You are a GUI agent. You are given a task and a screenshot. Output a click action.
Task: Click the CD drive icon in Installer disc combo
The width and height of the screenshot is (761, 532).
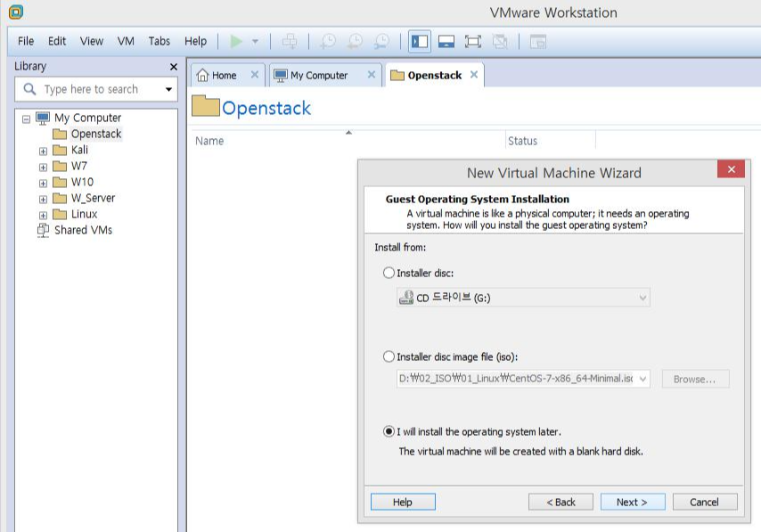pos(406,298)
